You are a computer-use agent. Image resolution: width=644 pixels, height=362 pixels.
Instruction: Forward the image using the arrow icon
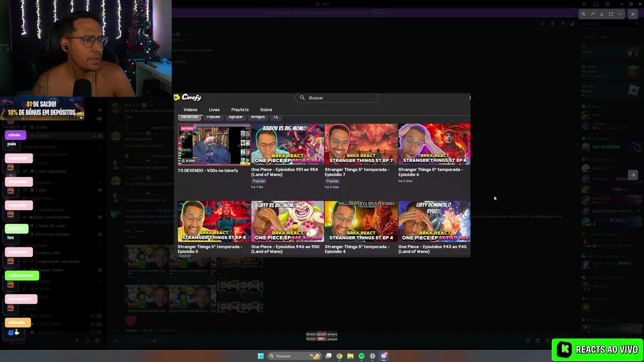(593, 14)
